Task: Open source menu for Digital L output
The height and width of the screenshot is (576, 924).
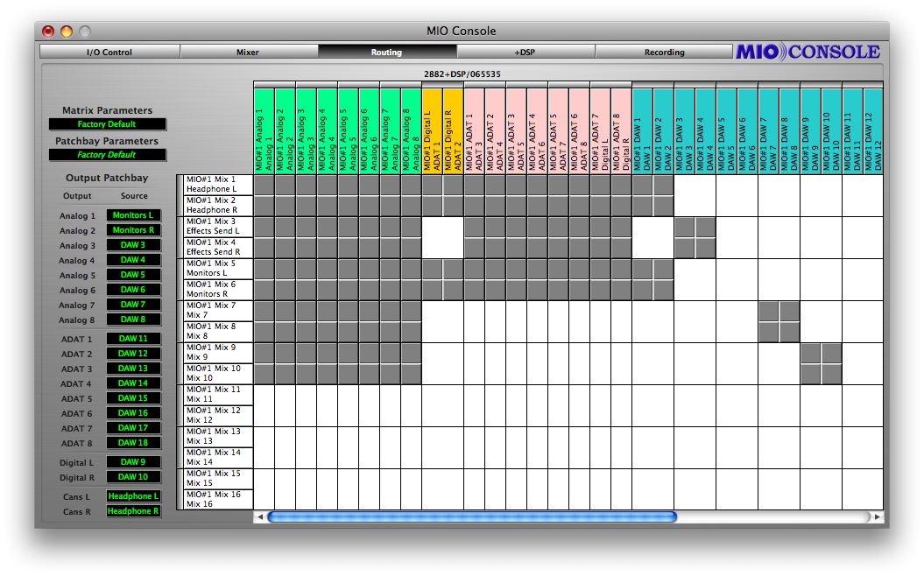Action: pyautogui.click(x=133, y=461)
